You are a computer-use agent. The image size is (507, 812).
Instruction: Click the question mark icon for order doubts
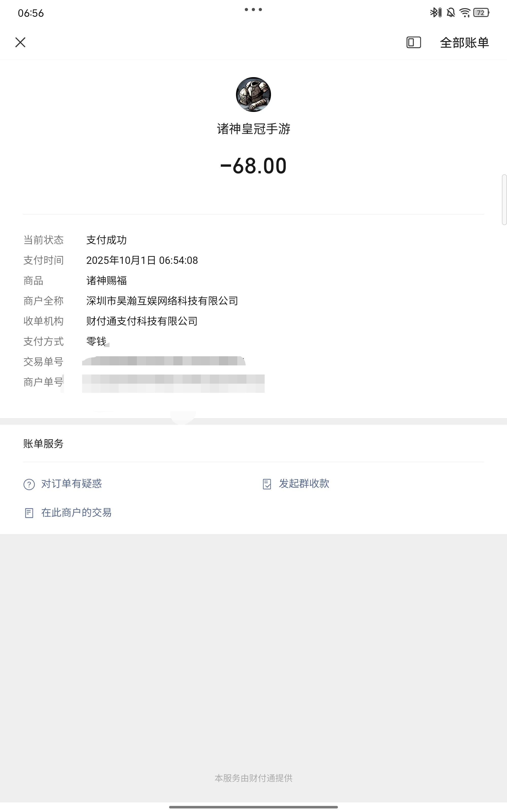click(x=29, y=484)
